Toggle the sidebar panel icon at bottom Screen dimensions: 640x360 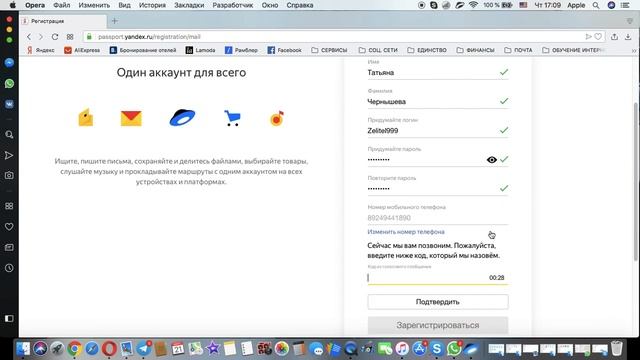tap(9, 318)
